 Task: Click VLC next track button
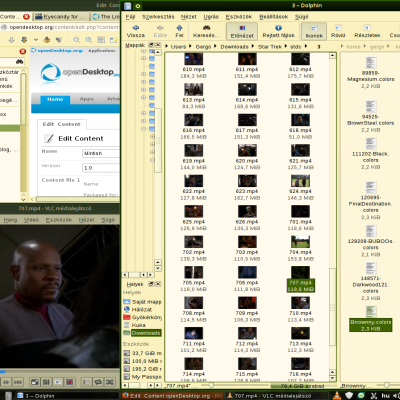click(18, 382)
